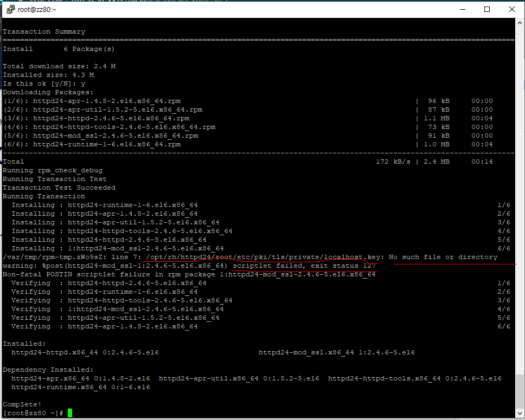Click the 'Dependency Installed:' heading
The image size is (525, 420).
(48, 370)
